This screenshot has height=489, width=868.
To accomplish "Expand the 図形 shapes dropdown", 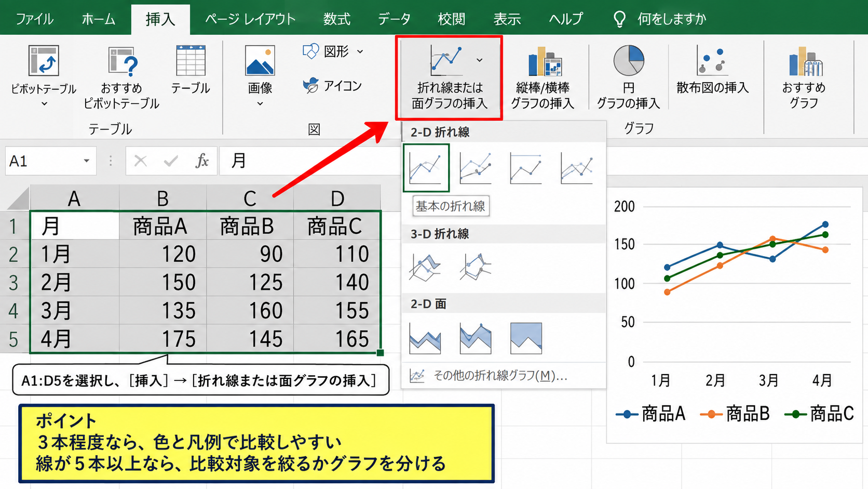I will [360, 51].
